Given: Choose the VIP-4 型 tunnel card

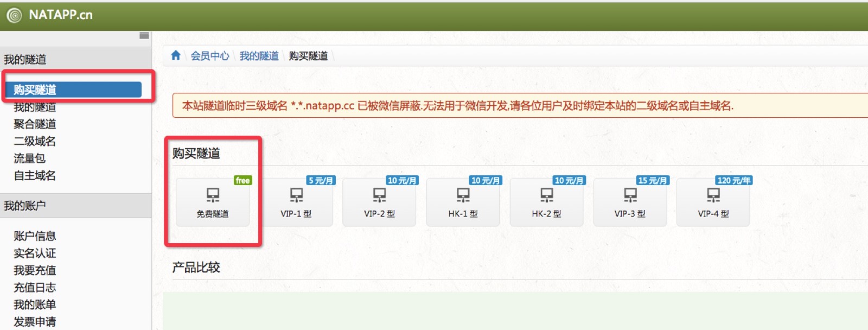Looking at the screenshot, I should click(x=713, y=202).
